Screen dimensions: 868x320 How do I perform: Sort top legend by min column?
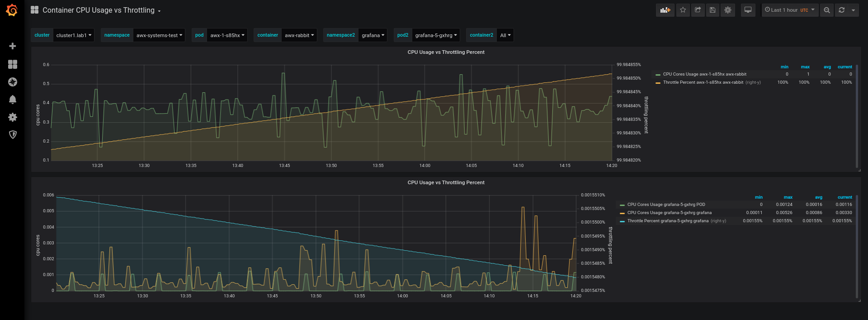tap(784, 67)
